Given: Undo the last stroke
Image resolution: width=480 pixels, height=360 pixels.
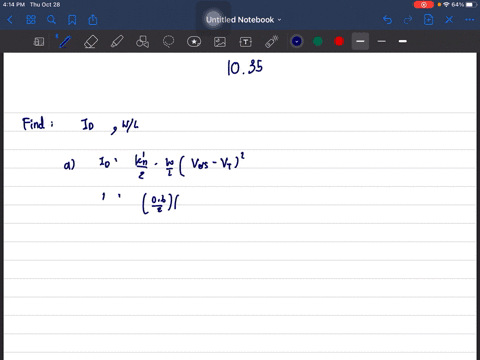Looking at the screenshot, I should coord(387,20).
